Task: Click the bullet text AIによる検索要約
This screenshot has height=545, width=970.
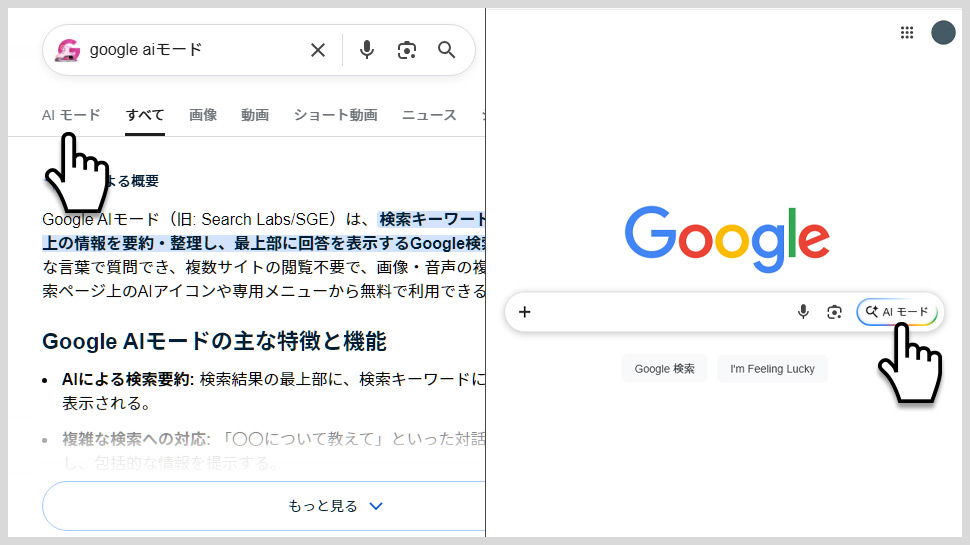Action: tap(128, 379)
